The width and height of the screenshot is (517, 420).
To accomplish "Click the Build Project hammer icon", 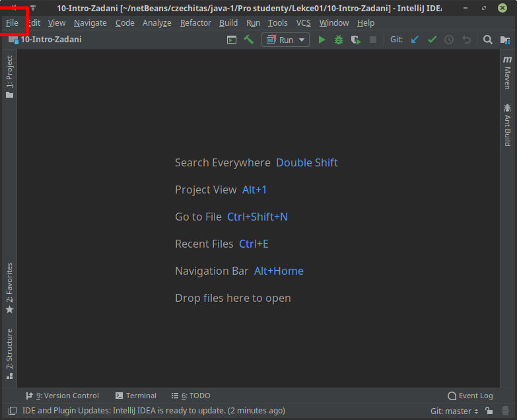I will [248, 40].
